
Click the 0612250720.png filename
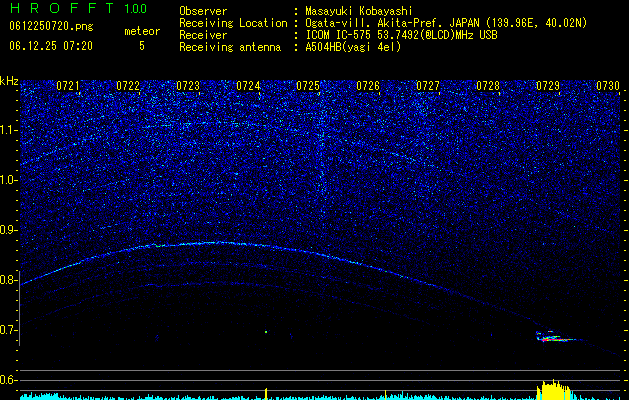tap(51, 27)
